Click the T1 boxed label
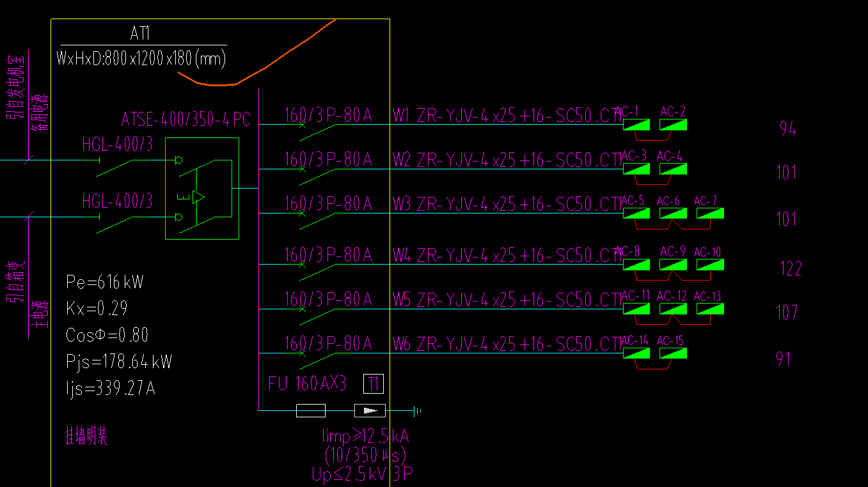This screenshot has width=868, height=487. click(x=374, y=384)
